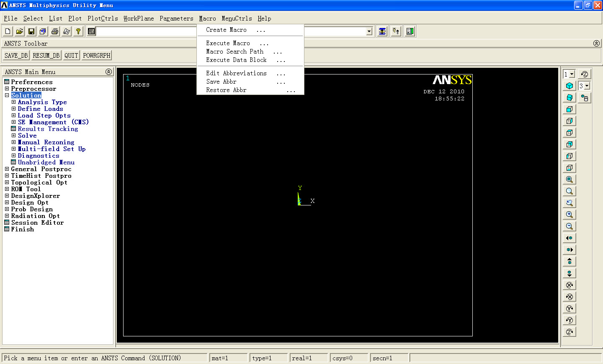Open the PlotCtrls menu
The image size is (603, 364).
(103, 18)
